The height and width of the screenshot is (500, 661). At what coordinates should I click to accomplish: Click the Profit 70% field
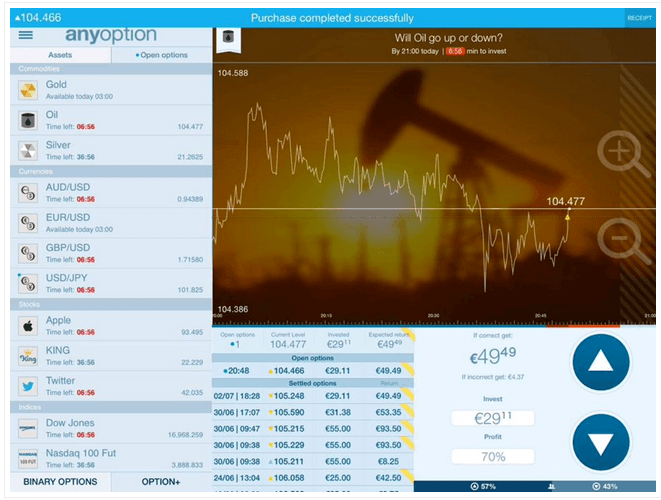coord(493,457)
